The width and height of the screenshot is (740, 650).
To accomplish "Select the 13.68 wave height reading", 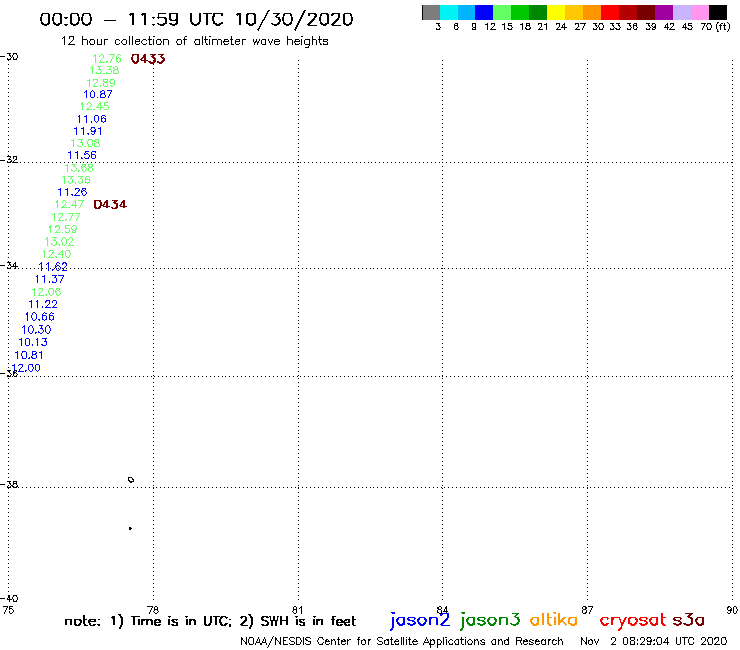I will [x=79, y=168].
